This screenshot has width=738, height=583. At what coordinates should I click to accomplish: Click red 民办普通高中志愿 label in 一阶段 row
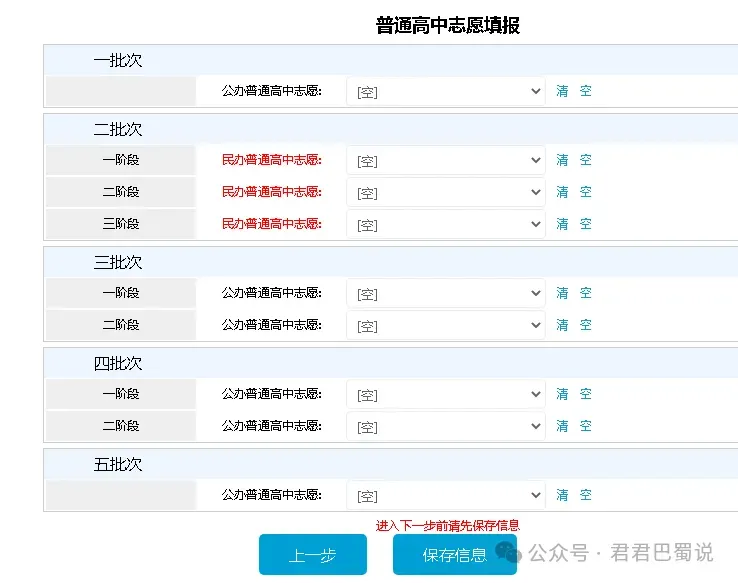point(272,160)
